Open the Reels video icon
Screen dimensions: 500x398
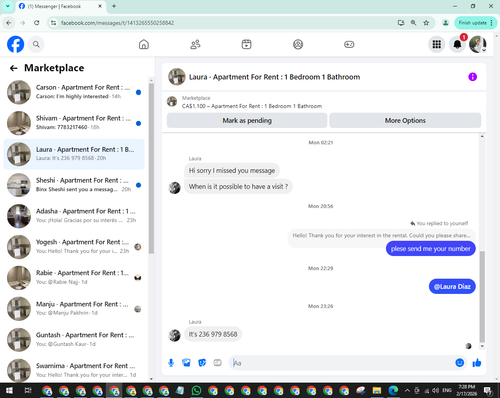(247, 44)
